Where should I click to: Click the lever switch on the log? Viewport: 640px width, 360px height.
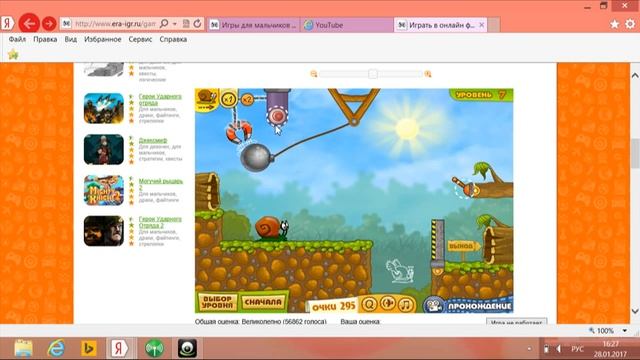click(467, 188)
